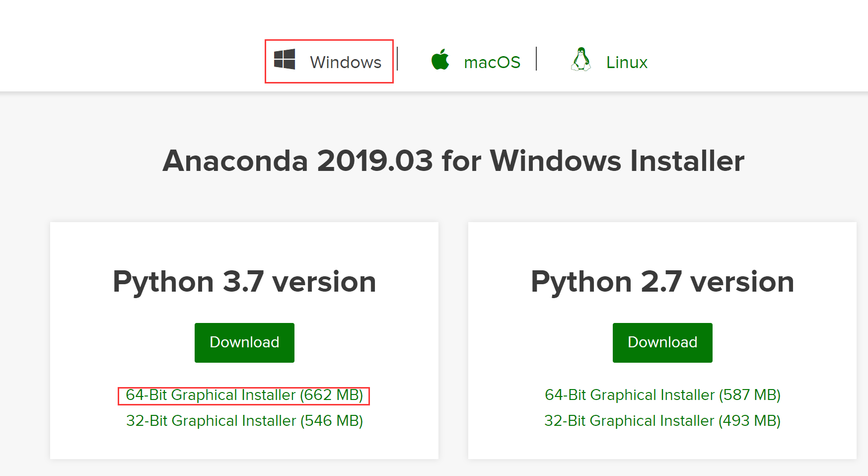This screenshot has height=476, width=868.
Task: Select the Windows tab label
Action: click(x=346, y=62)
